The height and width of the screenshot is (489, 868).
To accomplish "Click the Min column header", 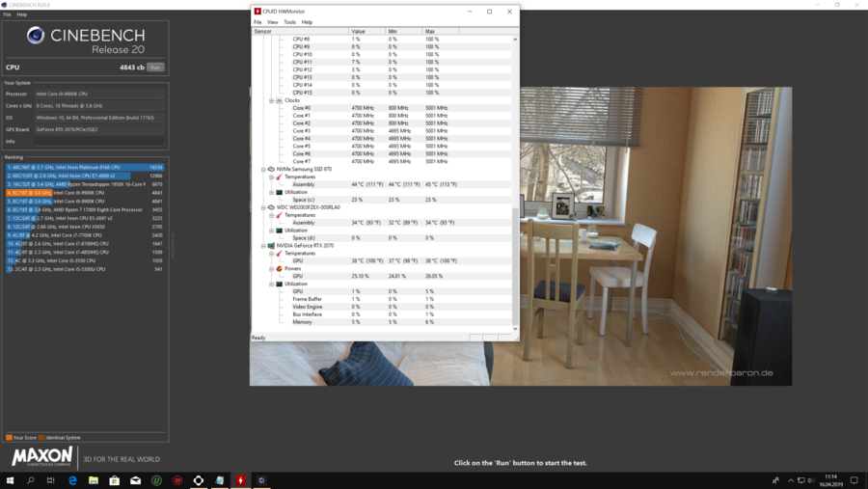I will (403, 32).
